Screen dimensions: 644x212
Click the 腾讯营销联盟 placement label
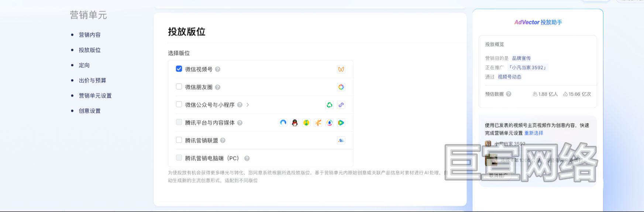click(202, 140)
